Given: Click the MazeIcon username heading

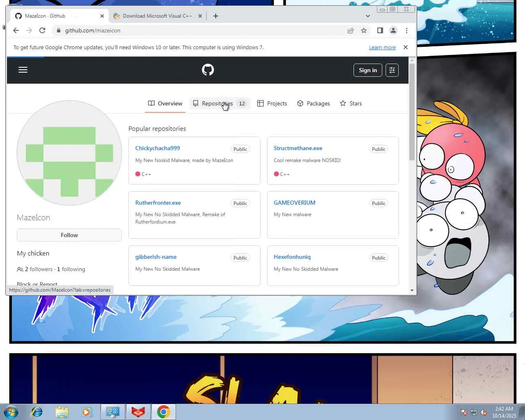Looking at the screenshot, I should [33, 218].
